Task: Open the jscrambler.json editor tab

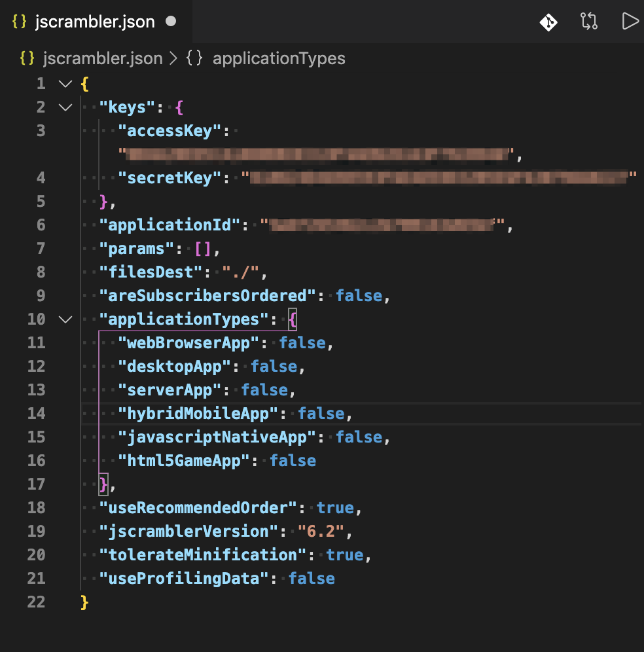Action: [x=95, y=22]
